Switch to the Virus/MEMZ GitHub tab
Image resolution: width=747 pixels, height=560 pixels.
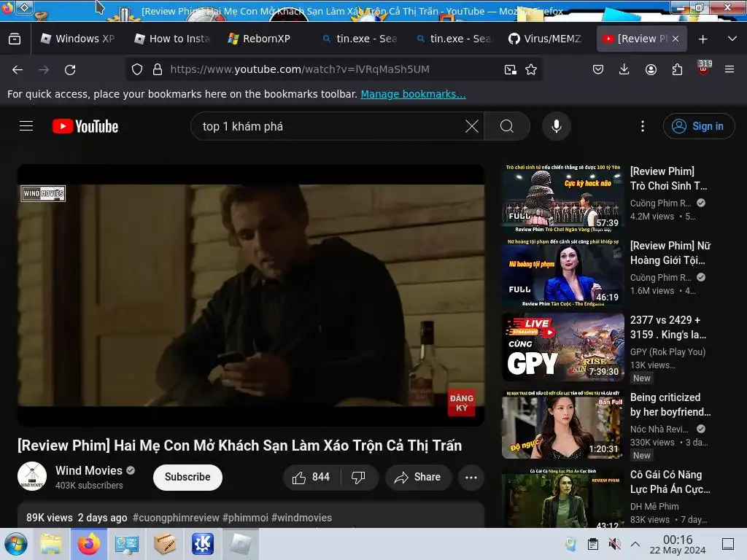tap(546, 39)
